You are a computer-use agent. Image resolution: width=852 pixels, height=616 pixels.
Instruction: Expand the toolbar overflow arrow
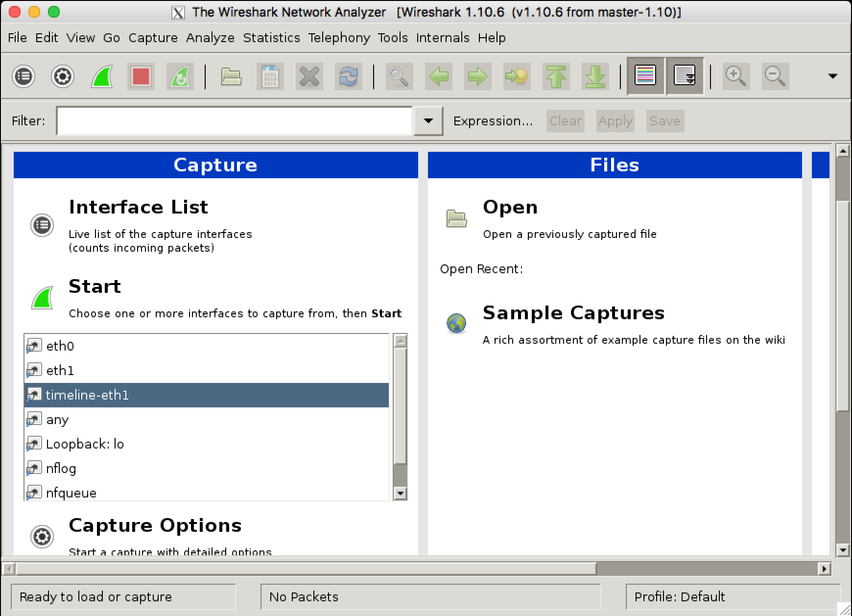pyautogui.click(x=832, y=76)
